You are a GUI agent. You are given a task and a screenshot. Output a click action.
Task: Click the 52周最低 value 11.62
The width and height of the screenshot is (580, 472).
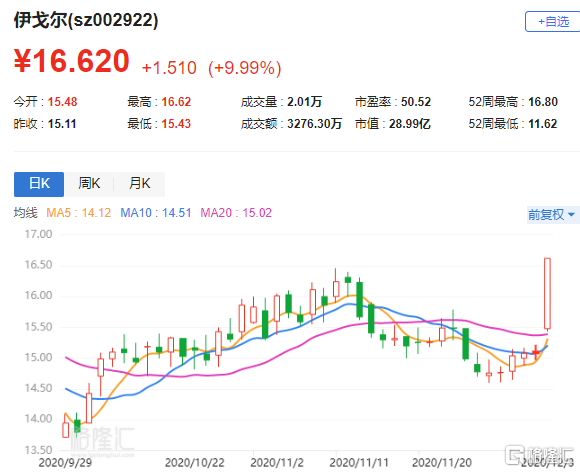542,124
